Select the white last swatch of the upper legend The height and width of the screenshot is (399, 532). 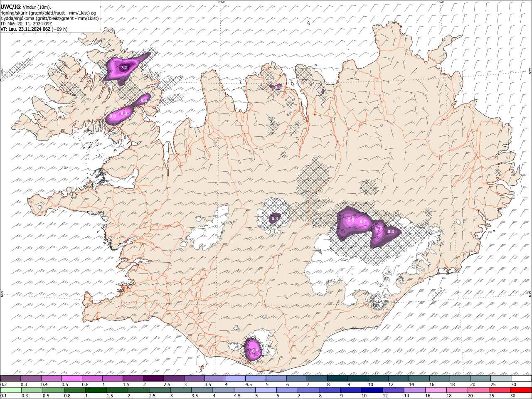[x=521, y=378]
